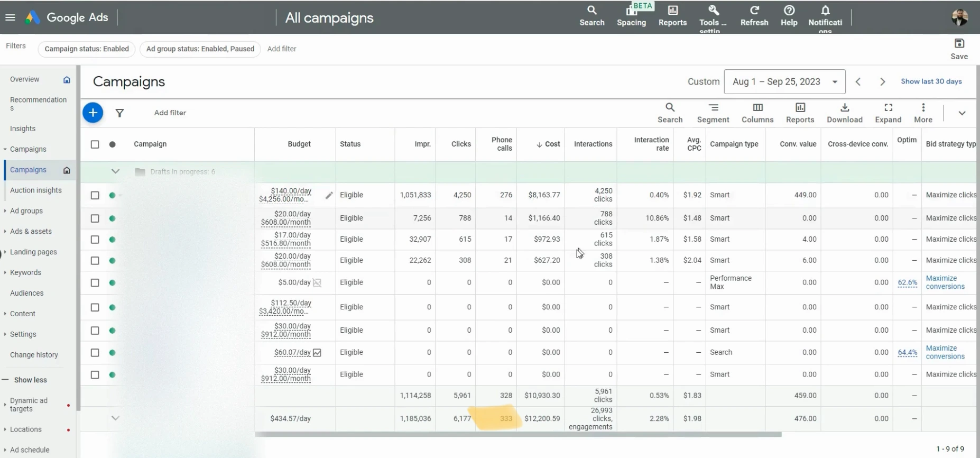Click the Overview home icon
Image resolution: width=980 pixels, height=458 pixels.
click(67, 80)
